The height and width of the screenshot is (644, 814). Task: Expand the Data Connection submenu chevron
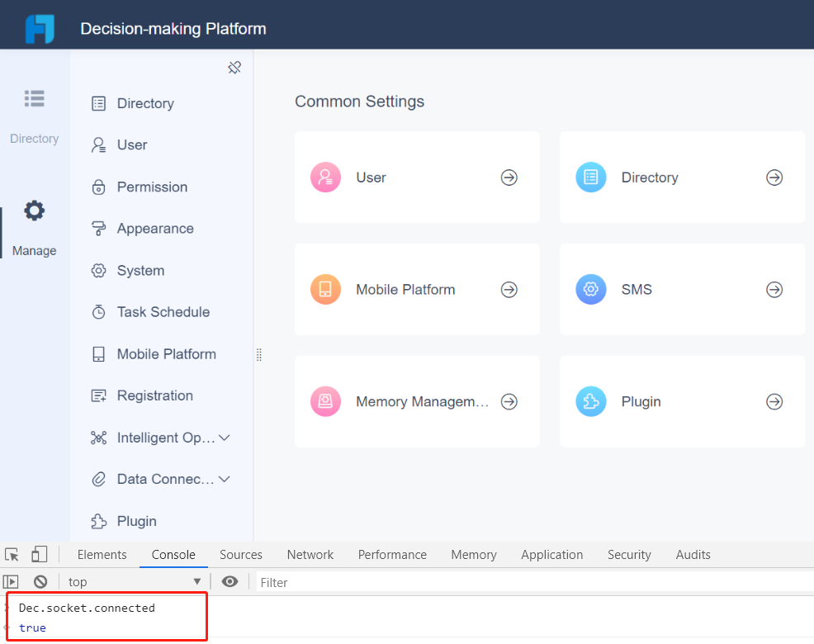click(225, 480)
